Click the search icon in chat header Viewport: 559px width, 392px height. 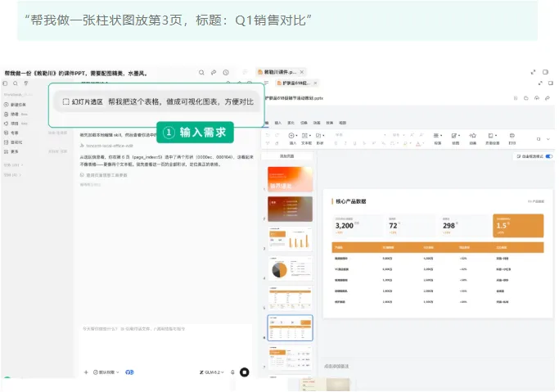[x=201, y=72]
